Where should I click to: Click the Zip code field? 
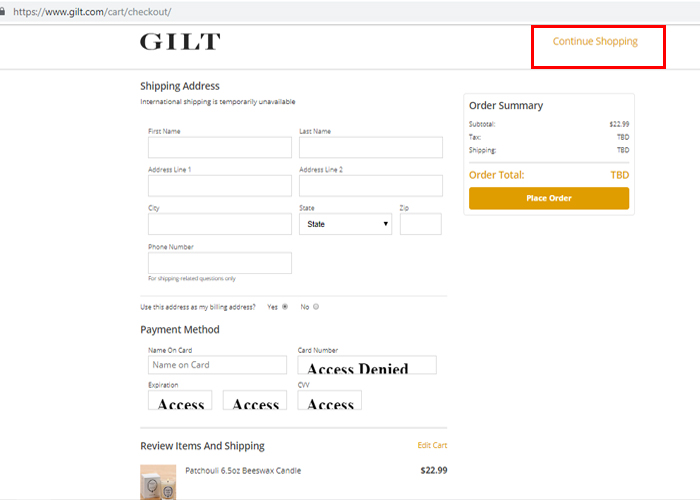pos(421,224)
